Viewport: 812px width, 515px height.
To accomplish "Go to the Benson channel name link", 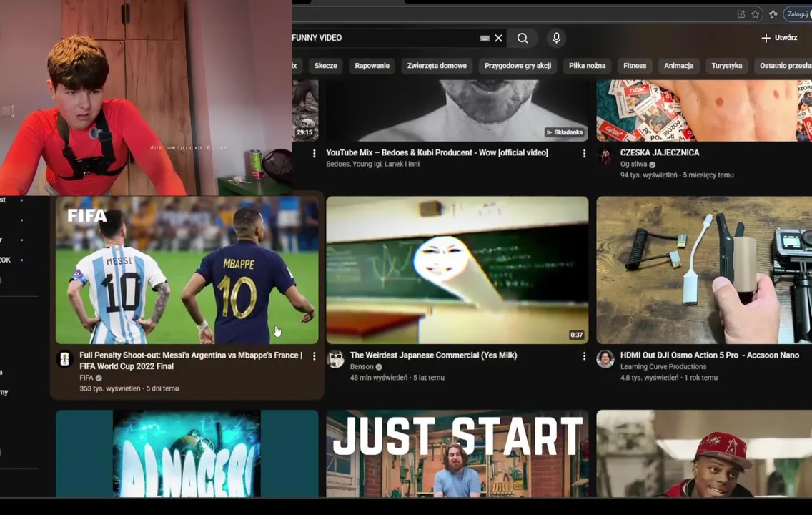I will pyautogui.click(x=362, y=366).
